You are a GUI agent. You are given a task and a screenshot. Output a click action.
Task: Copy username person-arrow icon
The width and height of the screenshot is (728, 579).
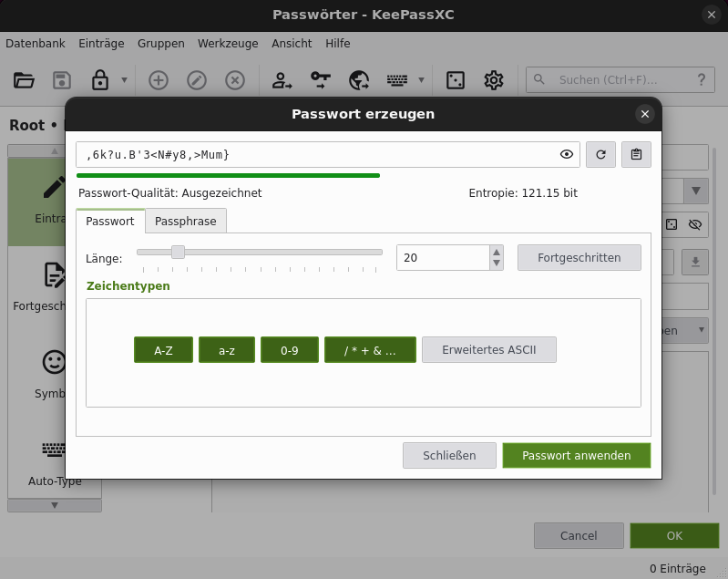[x=282, y=80]
